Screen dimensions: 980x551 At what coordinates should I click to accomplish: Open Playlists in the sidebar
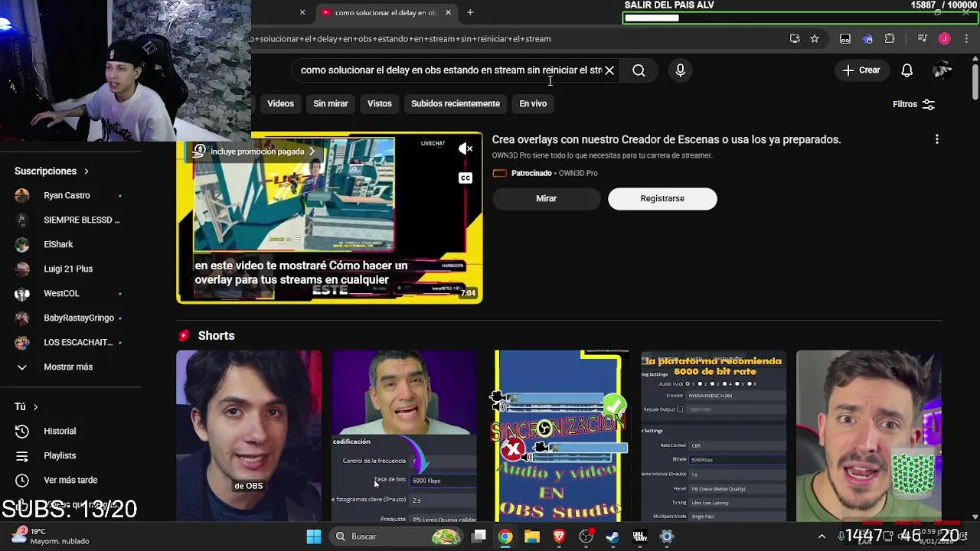click(60, 455)
